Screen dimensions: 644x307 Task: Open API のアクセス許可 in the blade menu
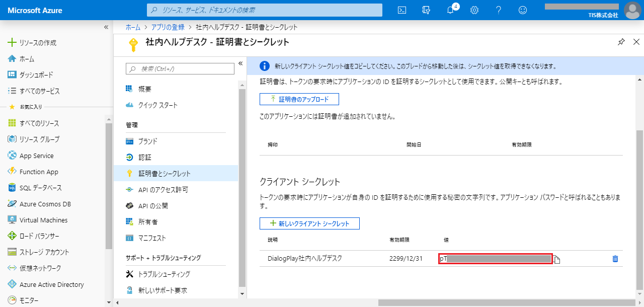(x=156, y=190)
